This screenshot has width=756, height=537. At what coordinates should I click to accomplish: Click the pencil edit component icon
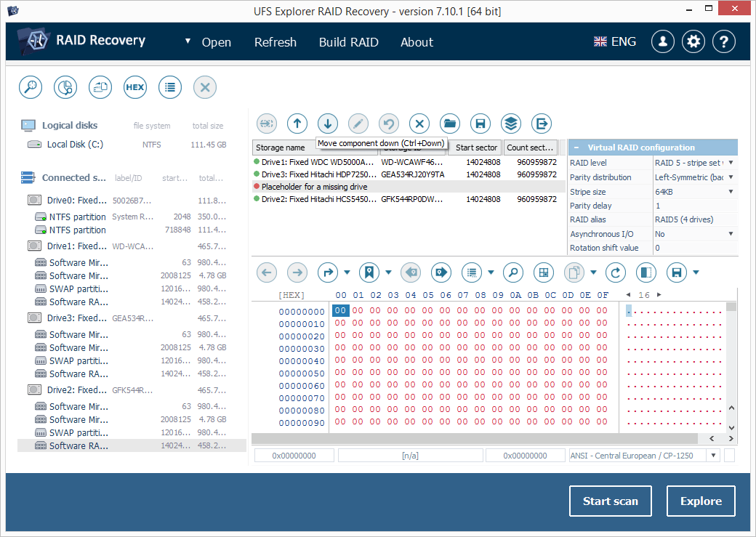coord(358,124)
